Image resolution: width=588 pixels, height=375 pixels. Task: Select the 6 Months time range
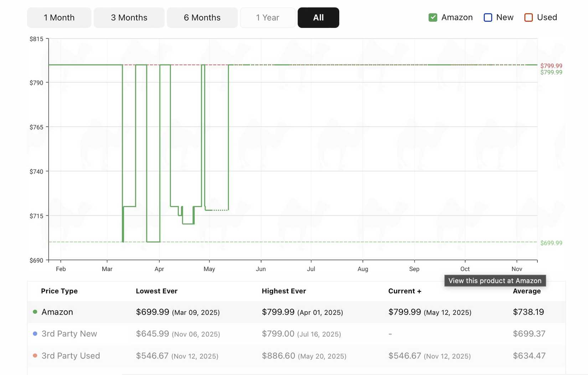pyautogui.click(x=202, y=17)
